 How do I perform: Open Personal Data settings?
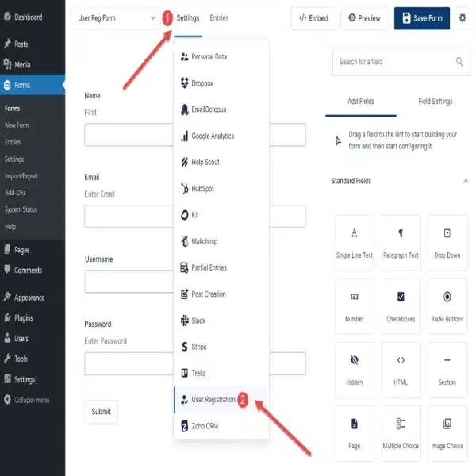pos(221,57)
